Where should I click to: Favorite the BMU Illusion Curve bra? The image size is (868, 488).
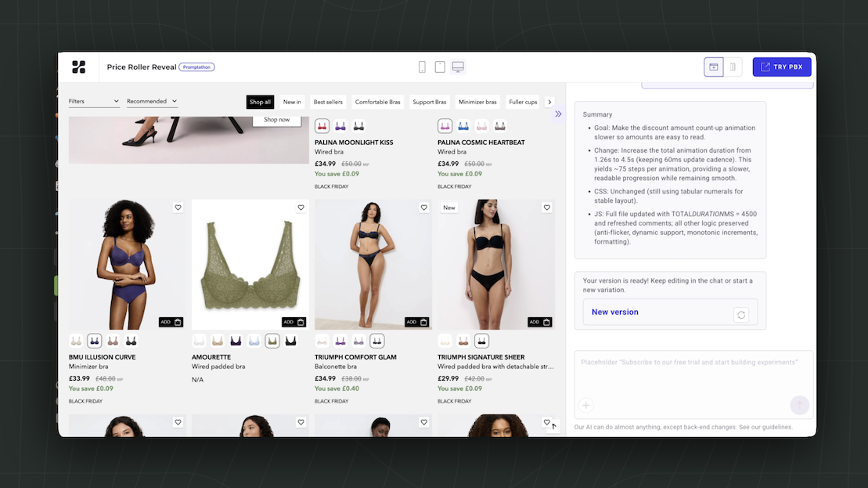[178, 208]
